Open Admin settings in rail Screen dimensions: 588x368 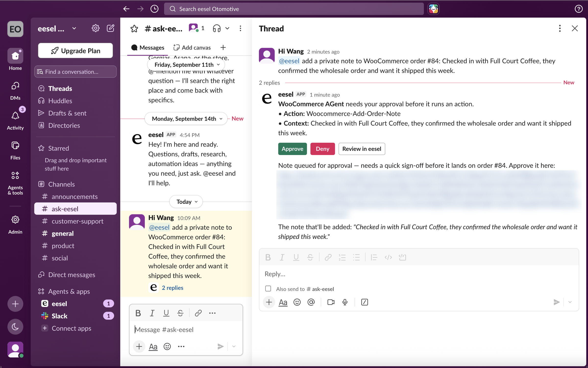tap(15, 224)
